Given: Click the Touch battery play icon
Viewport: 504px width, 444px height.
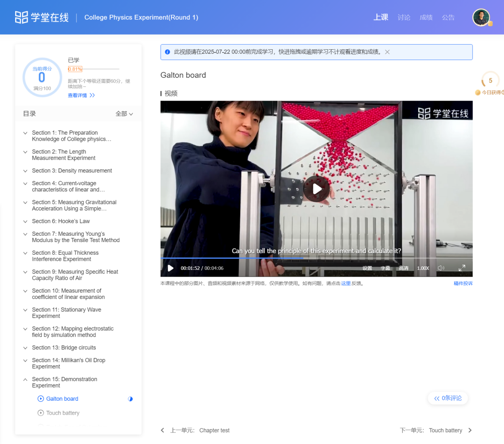Looking at the screenshot, I should click(40, 413).
